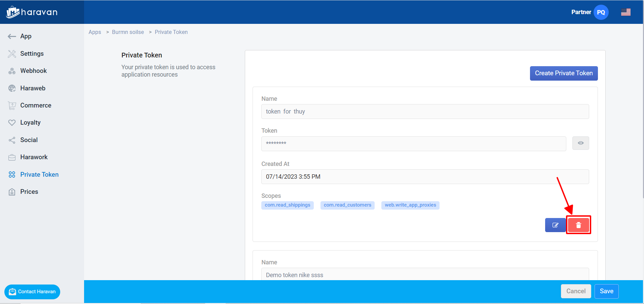The height and width of the screenshot is (304, 644).
Task: Open the Prices sidebar item
Action: click(29, 192)
